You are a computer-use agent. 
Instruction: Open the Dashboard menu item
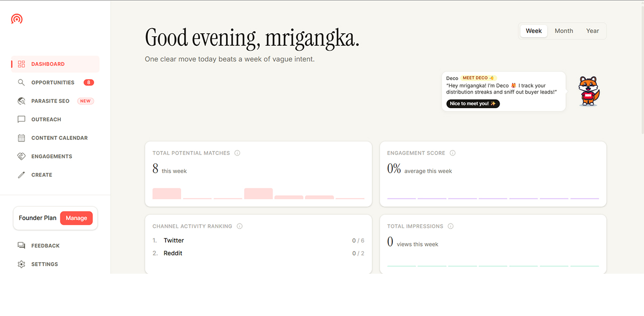click(55, 64)
